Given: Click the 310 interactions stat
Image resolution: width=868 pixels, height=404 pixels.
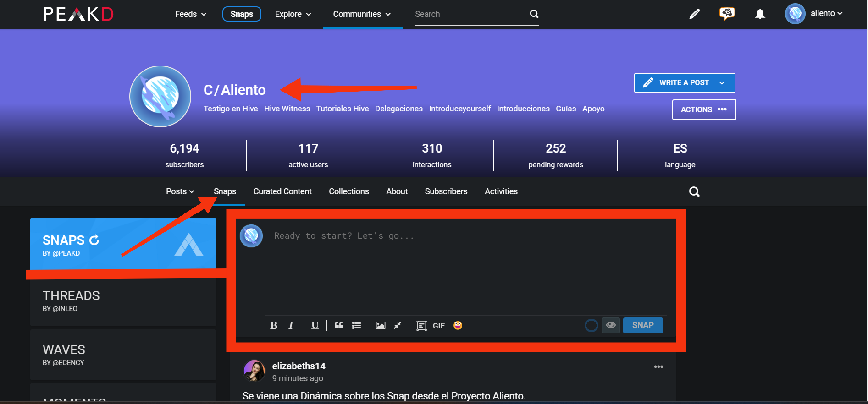Looking at the screenshot, I should coord(432,155).
